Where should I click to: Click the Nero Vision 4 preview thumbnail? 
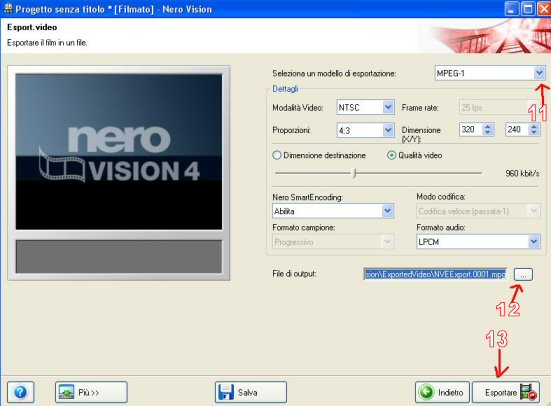click(119, 152)
